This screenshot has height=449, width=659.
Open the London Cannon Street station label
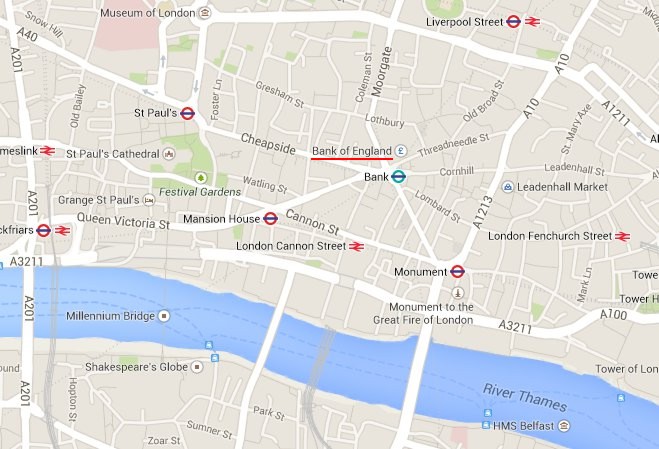pos(291,246)
